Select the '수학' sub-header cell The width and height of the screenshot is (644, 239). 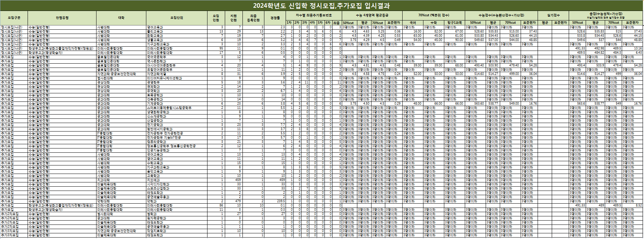coord(433,23)
